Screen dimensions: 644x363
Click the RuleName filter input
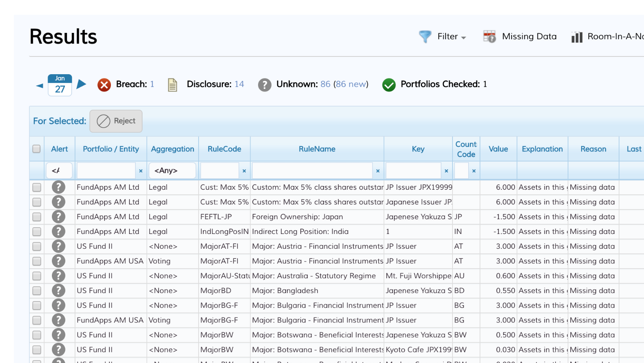(x=312, y=171)
